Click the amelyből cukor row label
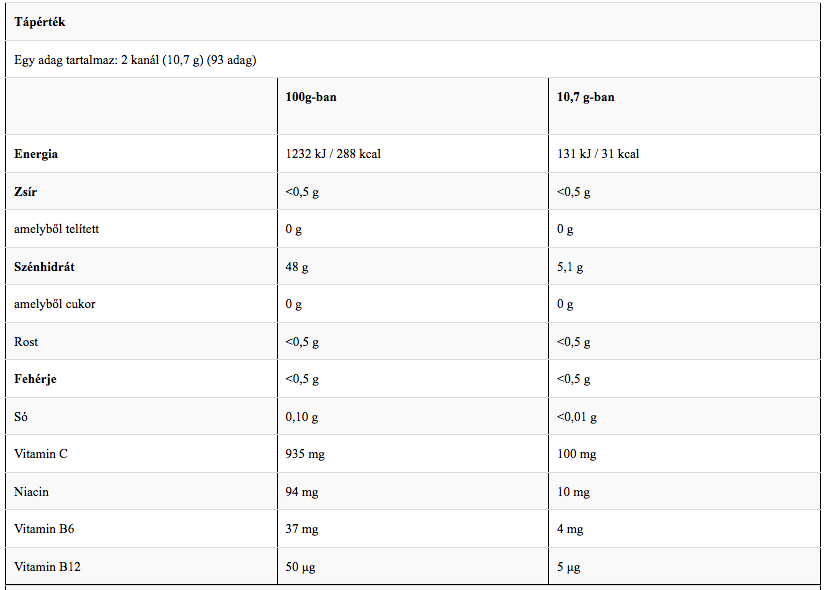 [x=55, y=304]
